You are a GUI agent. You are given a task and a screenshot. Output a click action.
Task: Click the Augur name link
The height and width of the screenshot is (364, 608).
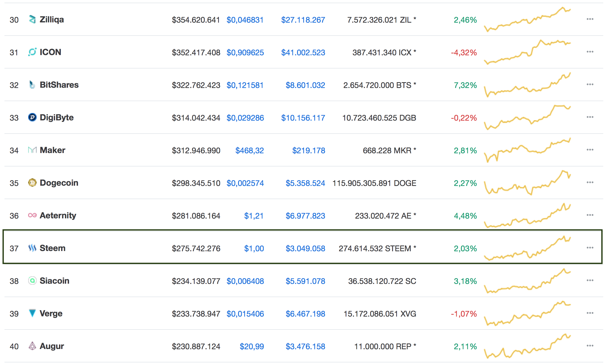pyautogui.click(x=52, y=346)
